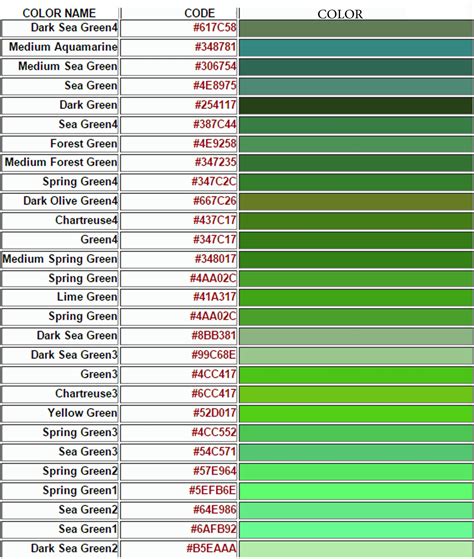Select the '#306754' code cell
This screenshot has height=559, width=474.
click(x=179, y=67)
